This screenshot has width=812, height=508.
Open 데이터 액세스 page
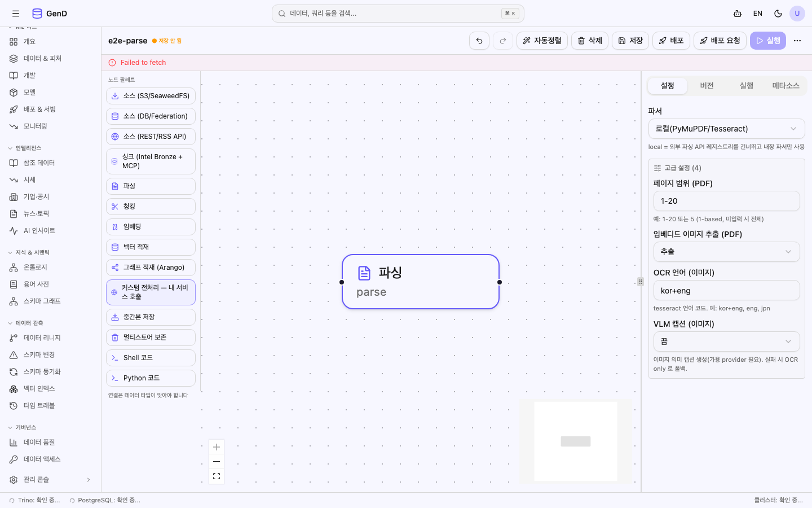51,459
